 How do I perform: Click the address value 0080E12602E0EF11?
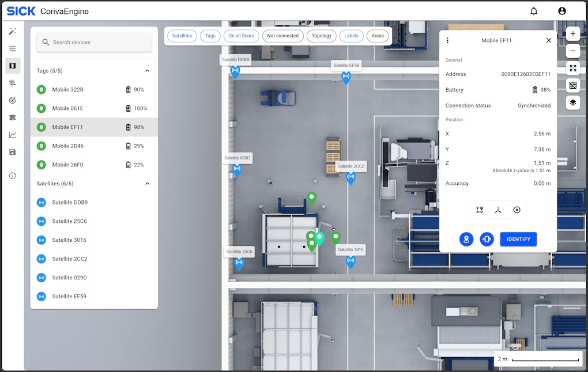(x=526, y=74)
